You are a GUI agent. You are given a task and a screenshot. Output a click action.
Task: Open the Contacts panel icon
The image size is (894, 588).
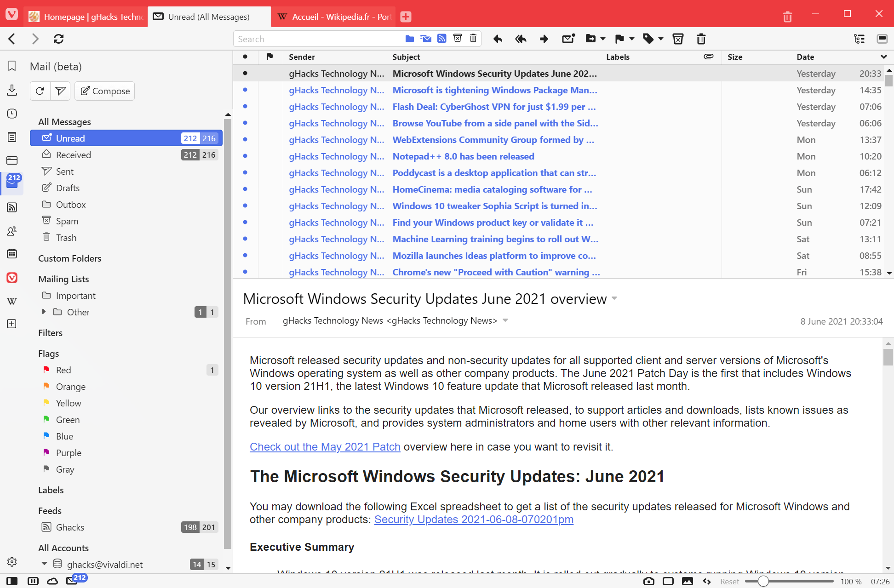point(12,231)
